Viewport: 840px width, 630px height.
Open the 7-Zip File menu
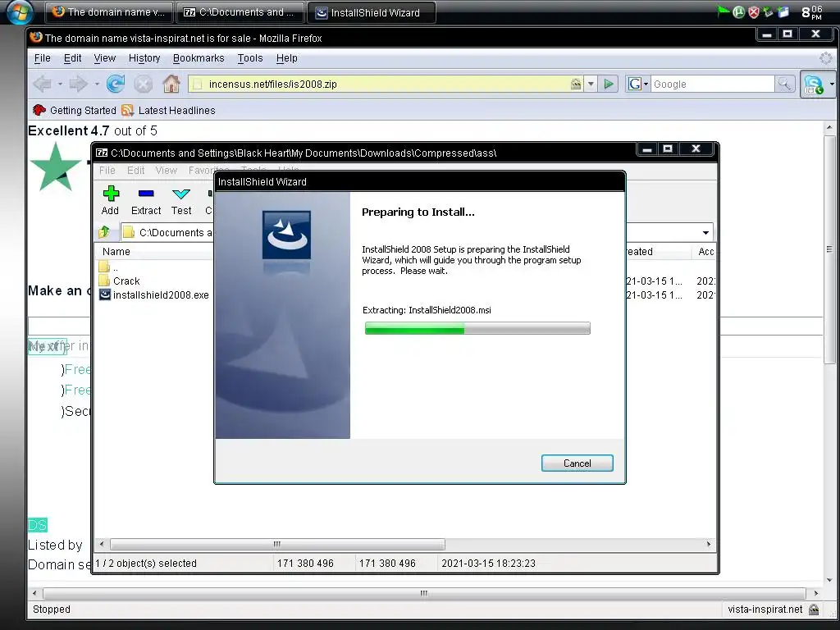[x=107, y=171]
